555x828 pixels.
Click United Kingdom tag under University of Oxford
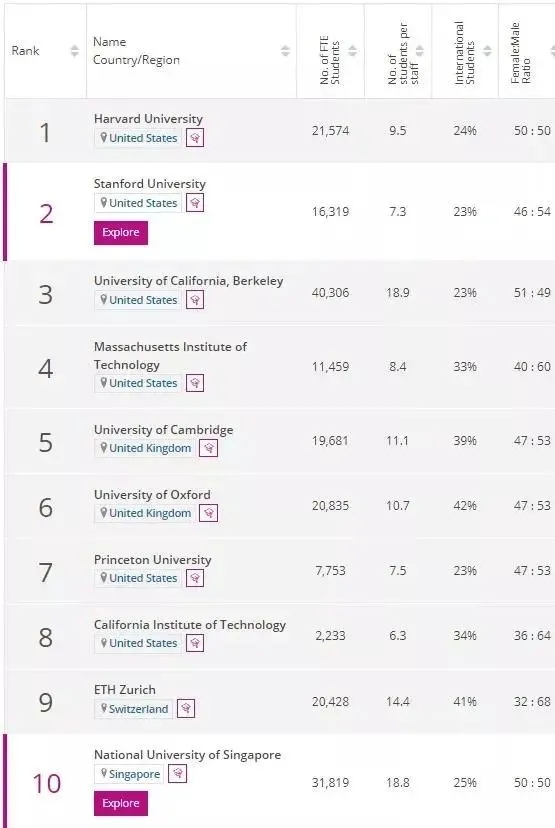pyautogui.click(x=145, y=513)
